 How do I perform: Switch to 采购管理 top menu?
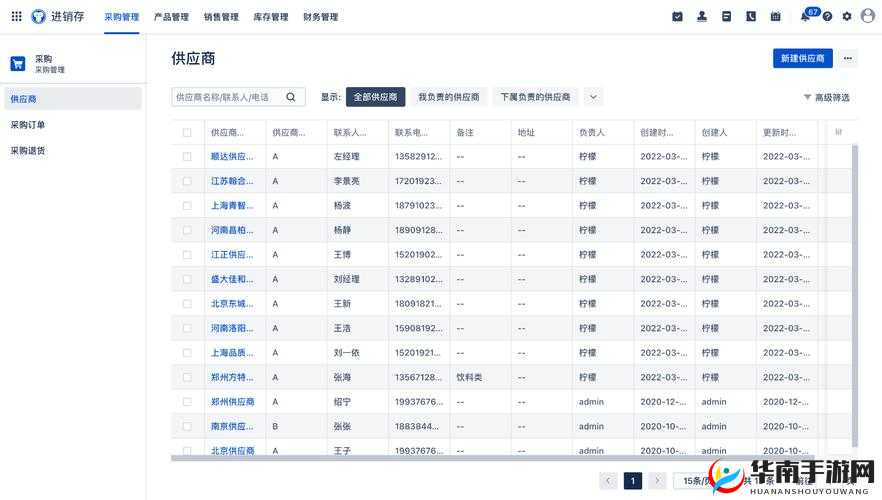122,17
